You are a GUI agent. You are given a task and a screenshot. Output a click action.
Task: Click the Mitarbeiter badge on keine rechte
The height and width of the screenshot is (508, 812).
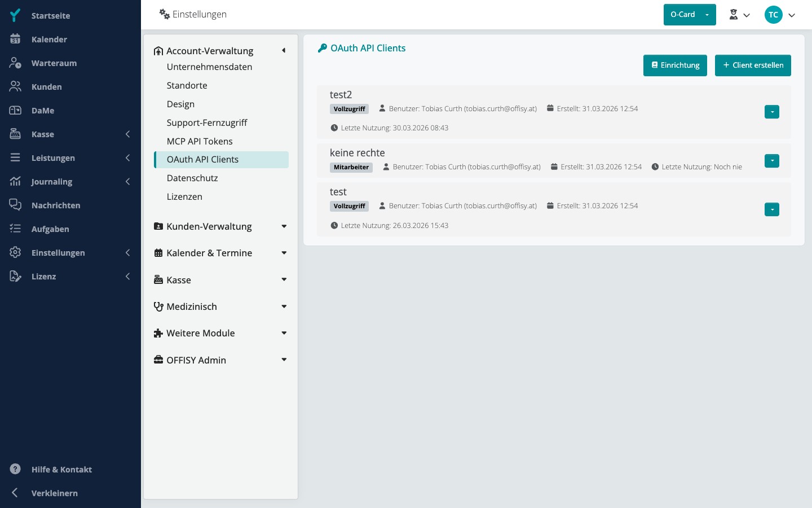click(351, 167)
